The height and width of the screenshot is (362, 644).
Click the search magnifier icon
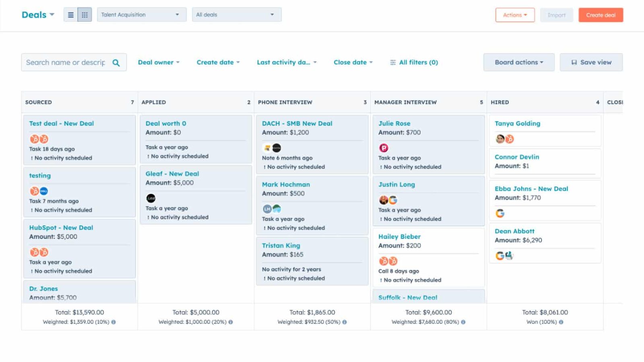tap(116, 63)
